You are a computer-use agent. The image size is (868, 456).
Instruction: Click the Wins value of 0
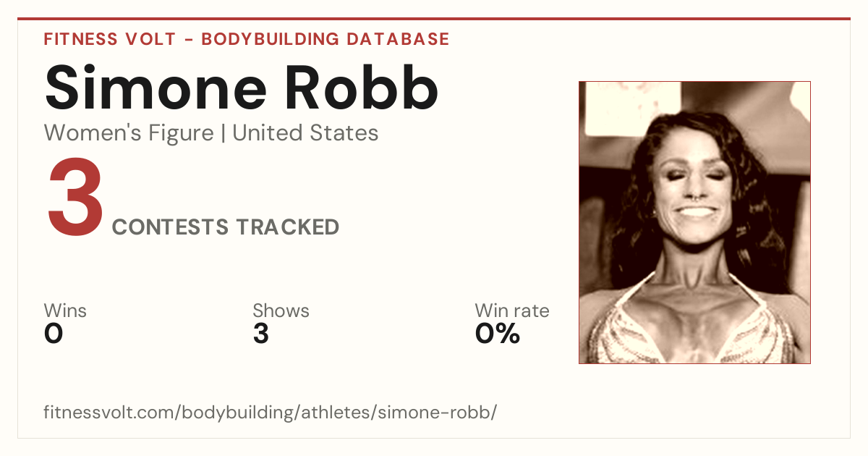(54, 334)
